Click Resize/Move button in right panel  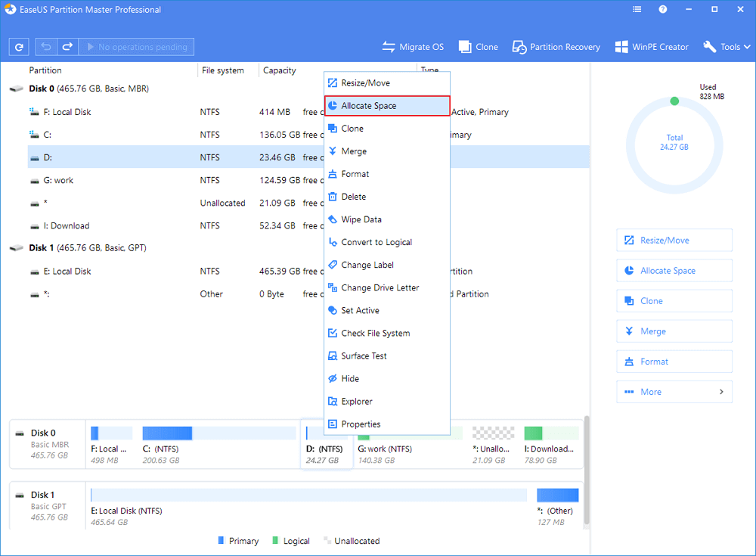pyautogui.click(x=674, y=240)
